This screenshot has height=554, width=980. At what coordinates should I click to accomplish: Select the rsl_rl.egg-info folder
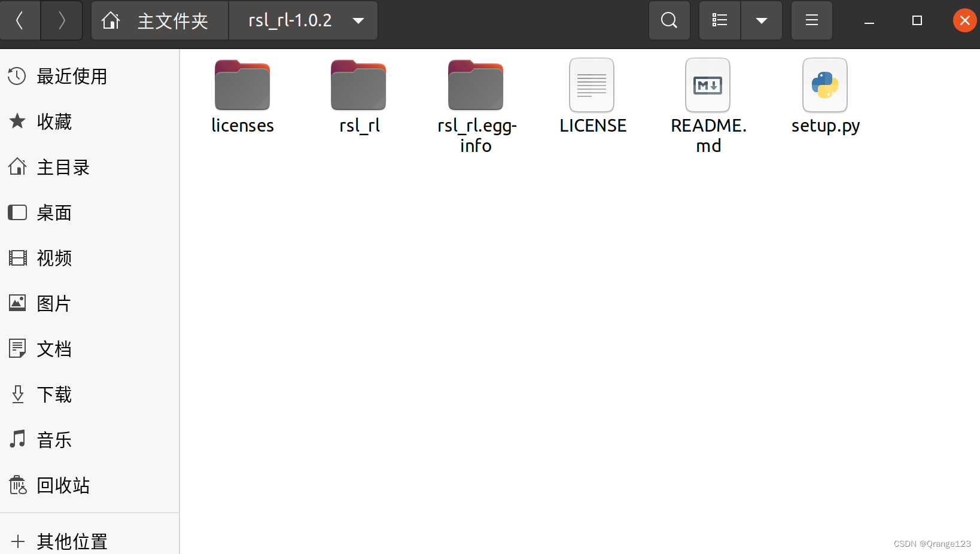click(x=476, y=106)
